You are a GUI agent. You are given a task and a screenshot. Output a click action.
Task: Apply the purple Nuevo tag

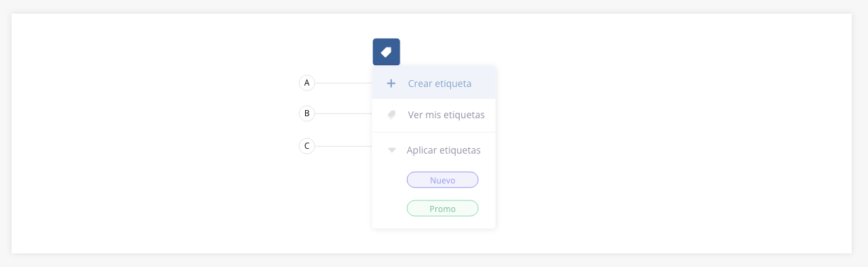442,180
